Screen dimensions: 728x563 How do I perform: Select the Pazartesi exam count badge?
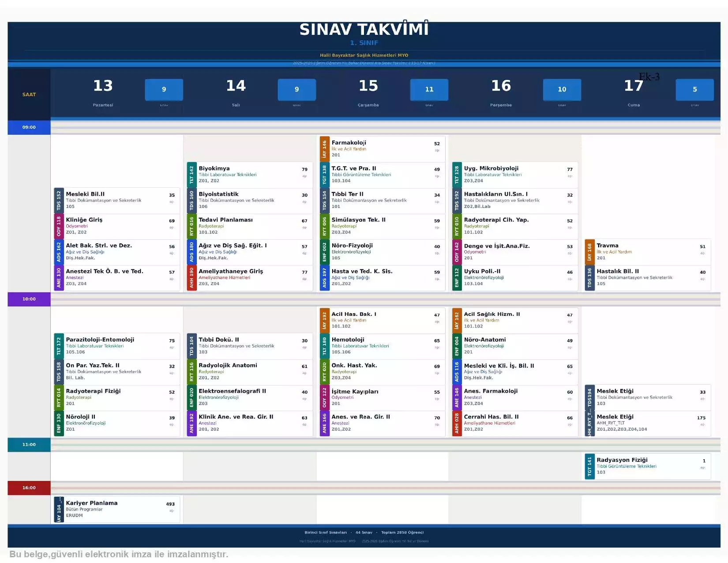164,90
